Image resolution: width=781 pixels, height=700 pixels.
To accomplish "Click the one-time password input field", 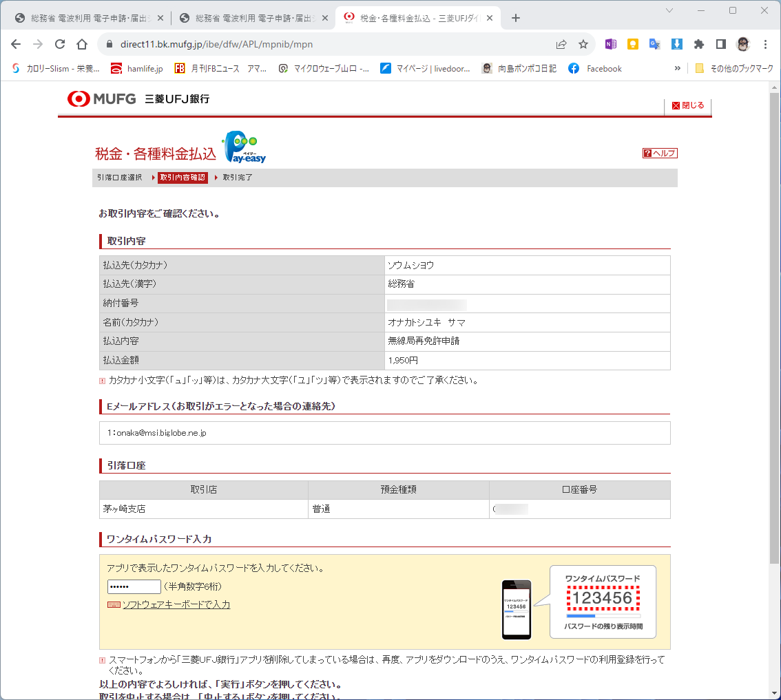I will click(134, 586).
